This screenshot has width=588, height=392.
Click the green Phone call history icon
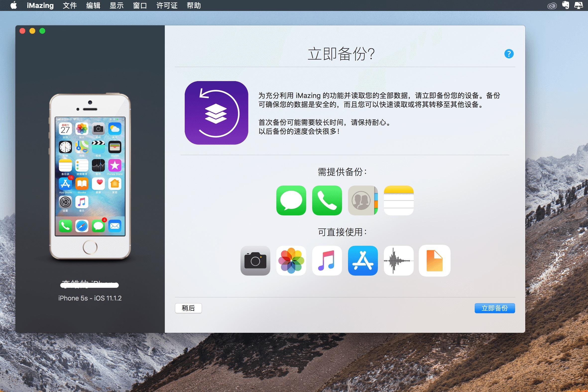point(327,200)
